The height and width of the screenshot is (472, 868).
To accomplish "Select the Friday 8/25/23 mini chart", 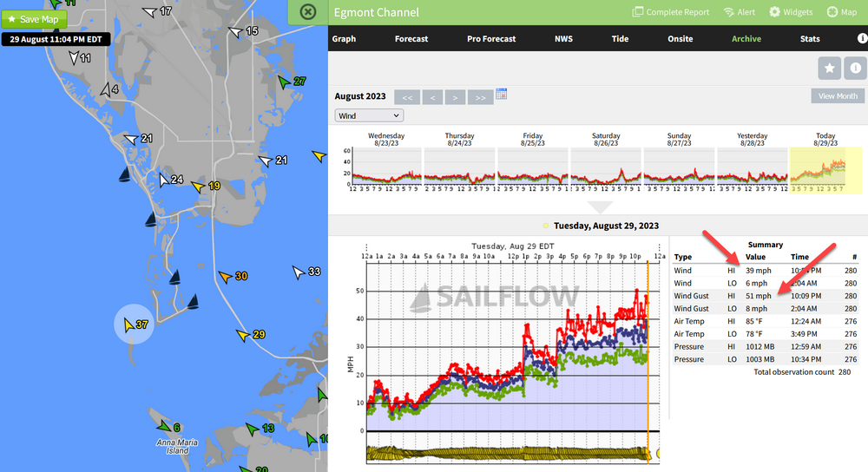I will click(x=533, y=164).
